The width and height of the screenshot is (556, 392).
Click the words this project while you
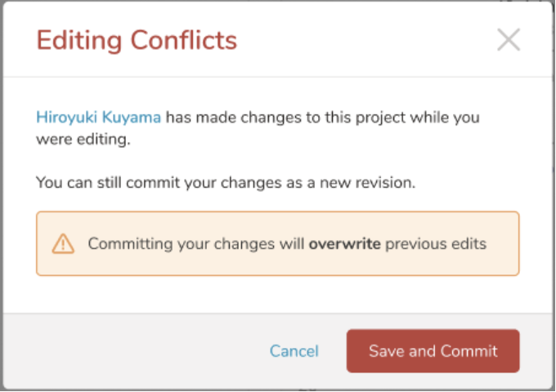pyautogui.click(x=400, y=117)
